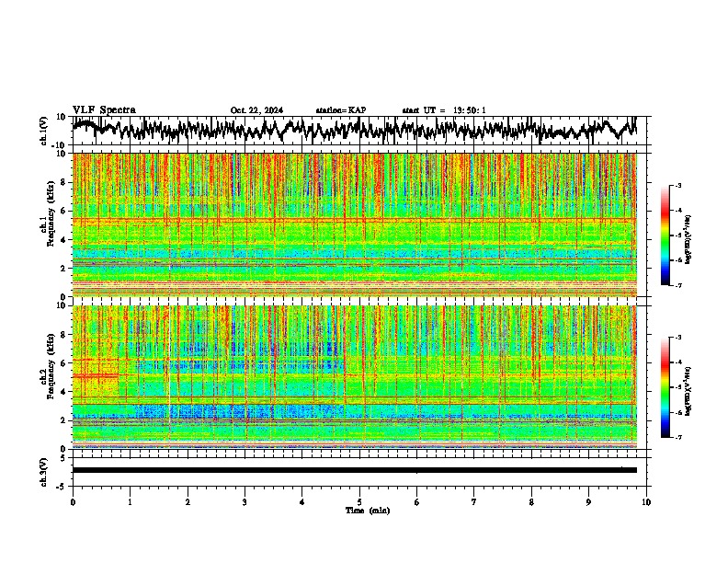Click time axis tick label "6"
The image size is (728, 563).
coord(417,502)
